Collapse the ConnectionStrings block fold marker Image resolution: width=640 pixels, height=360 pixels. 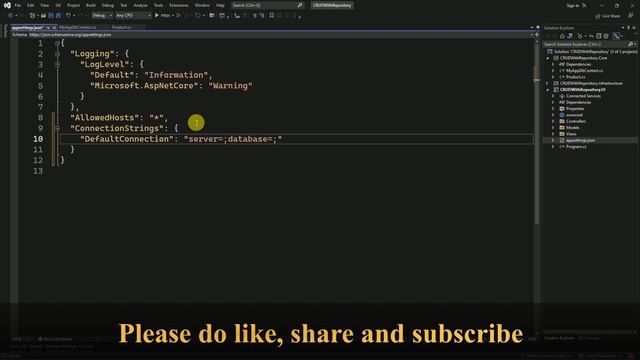(x=57, y=128)
